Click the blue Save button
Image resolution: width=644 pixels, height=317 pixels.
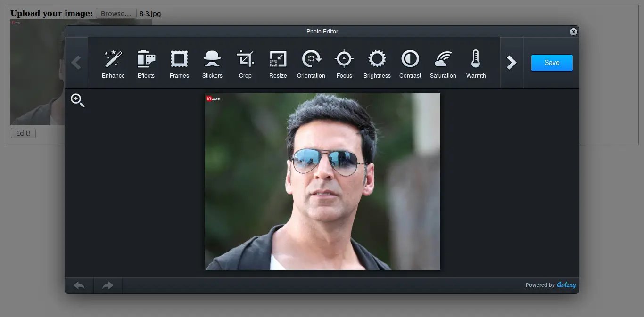(x=552, y=63)
